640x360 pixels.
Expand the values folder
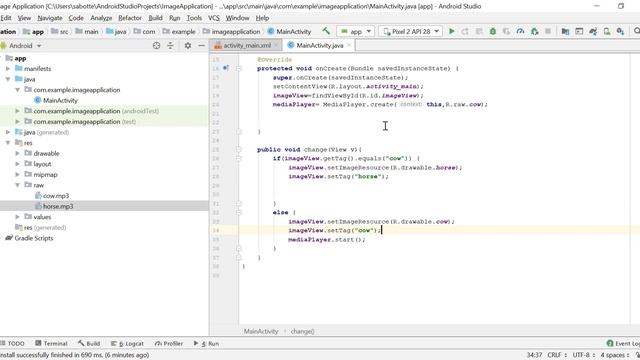[18, 217]
